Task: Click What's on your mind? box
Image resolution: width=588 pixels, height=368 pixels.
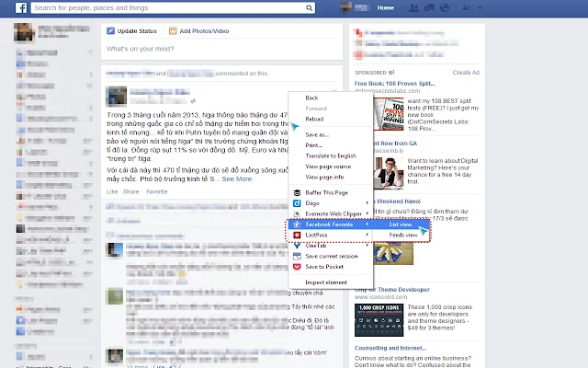Action: coord(221,49)
